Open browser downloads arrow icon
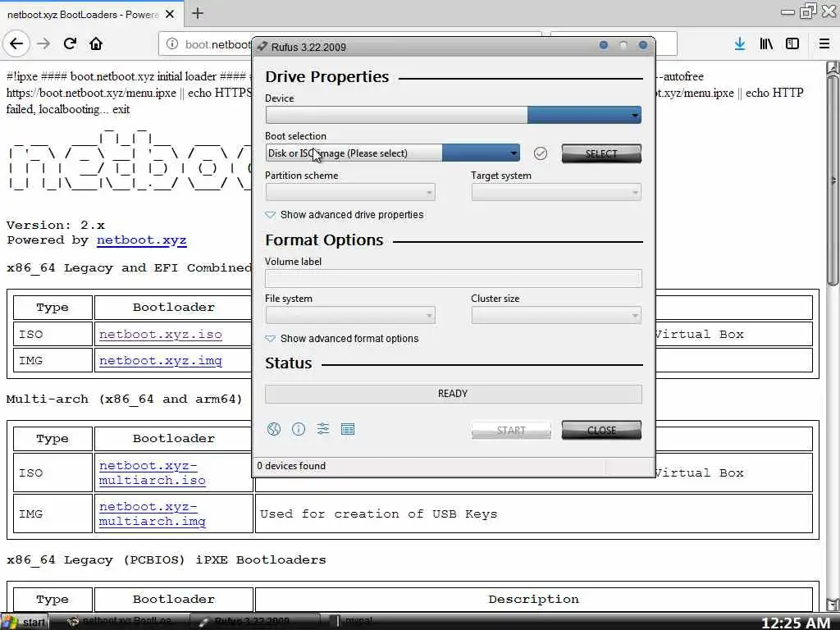The image size is (840, 630). [740, 44]
